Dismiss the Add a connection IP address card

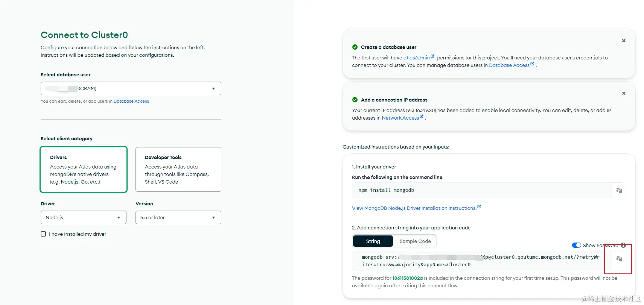click(x=624, y=93)
